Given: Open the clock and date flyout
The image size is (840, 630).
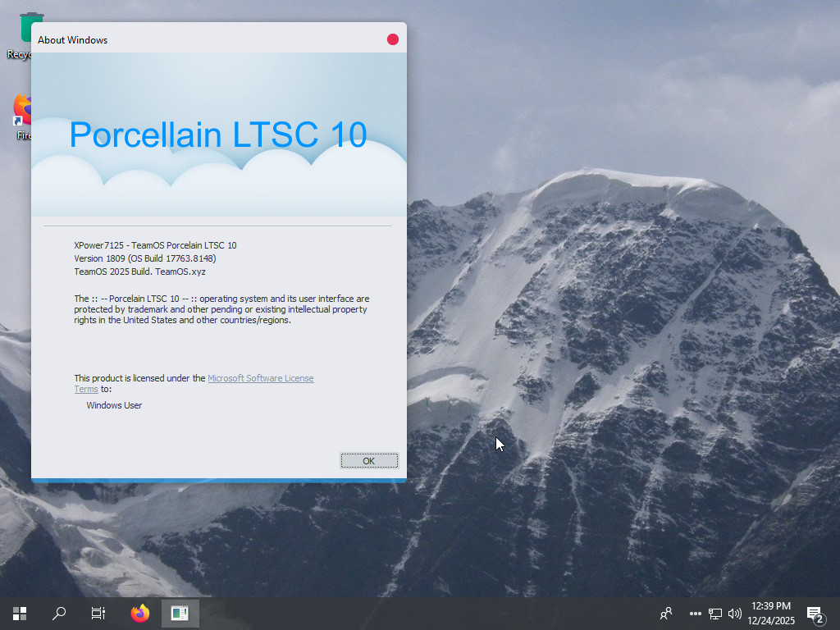Looking at the screenshot, I should (x=771, y=614).
